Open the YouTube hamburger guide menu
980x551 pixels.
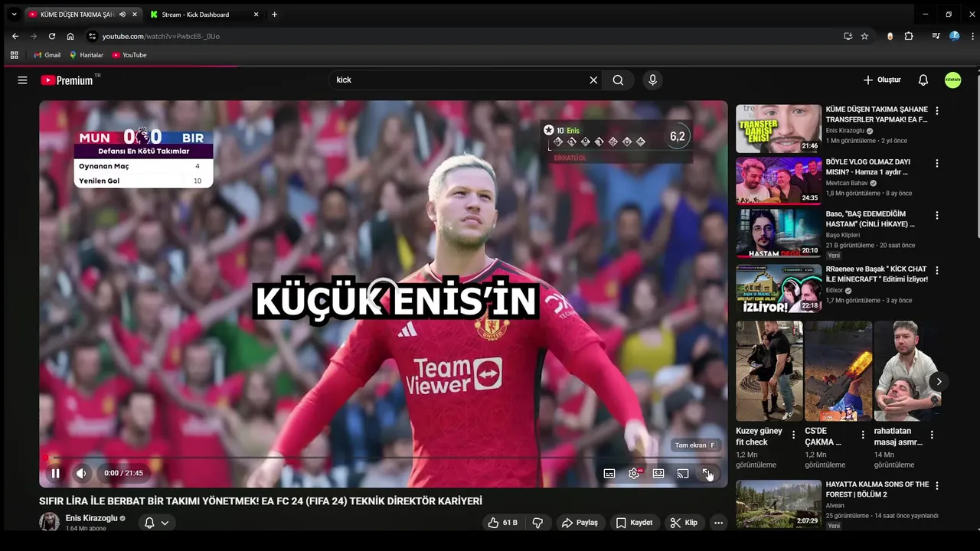pyautogui.click(x=22, y=80)
